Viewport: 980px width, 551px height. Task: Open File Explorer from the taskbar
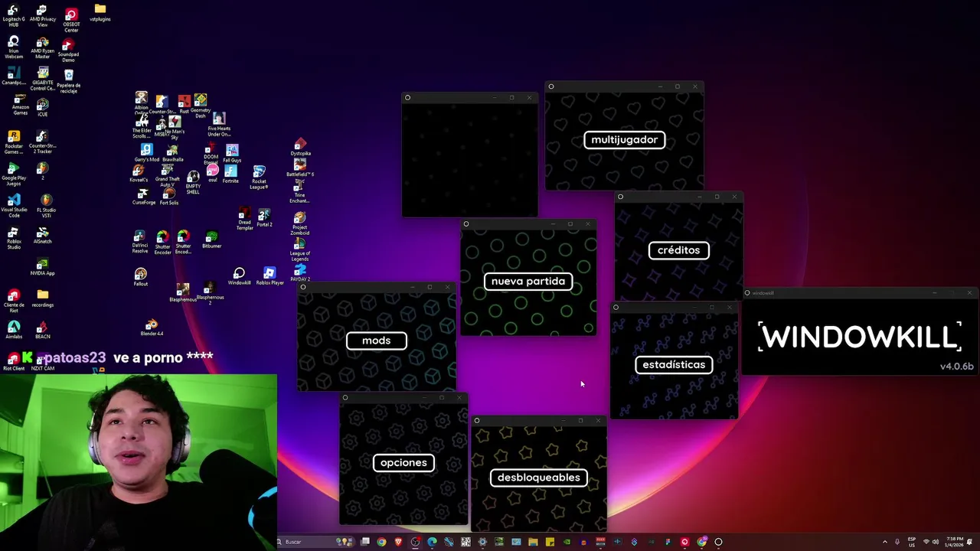pyautogui.click(x=533, y=542)
